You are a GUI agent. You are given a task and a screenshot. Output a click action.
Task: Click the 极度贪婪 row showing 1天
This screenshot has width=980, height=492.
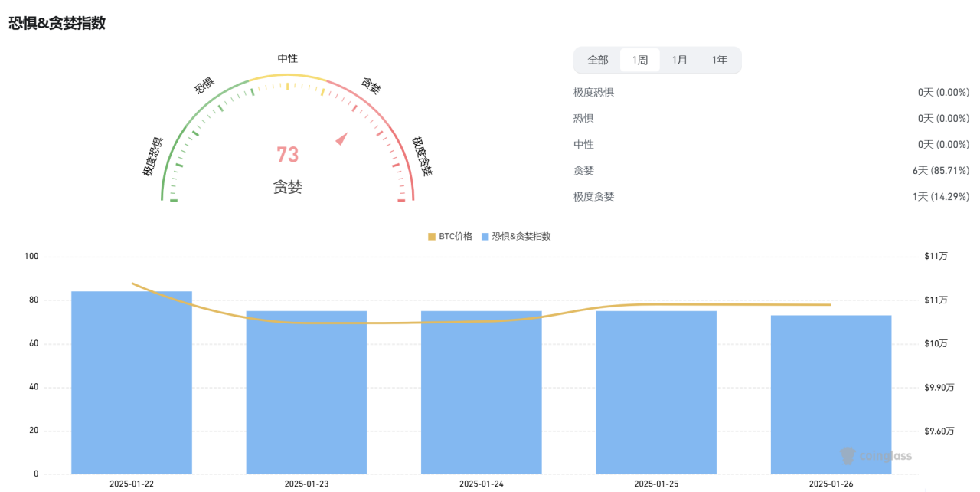pyautogui.click(x=771, y=196)
